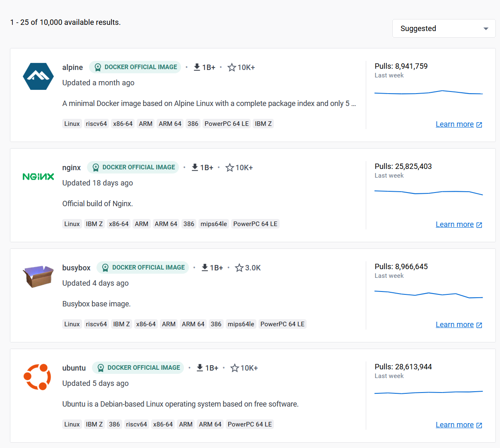Click the alpine minimal Docker image description

[x=209, y=104]
